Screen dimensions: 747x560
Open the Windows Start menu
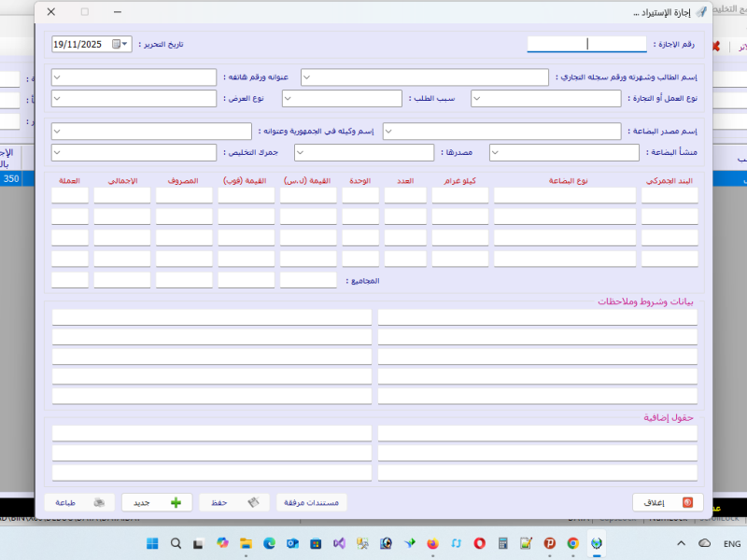(x=152, y=543)
